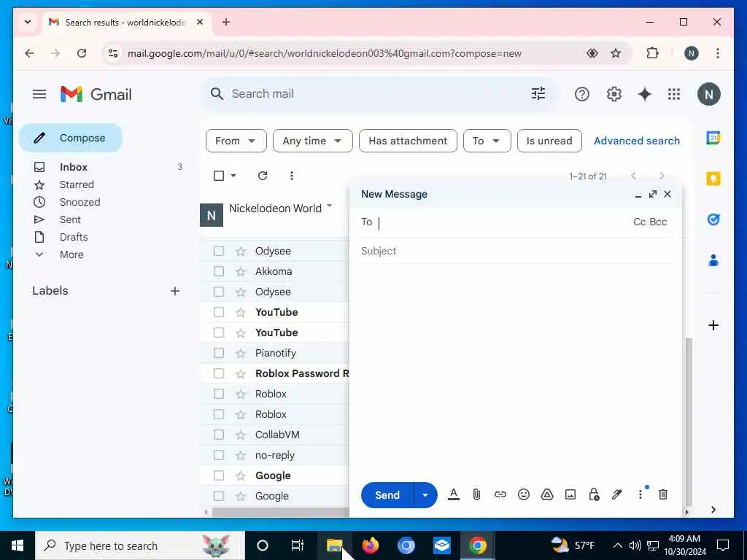Get add-ons with the plus icon

coord(713,325)
